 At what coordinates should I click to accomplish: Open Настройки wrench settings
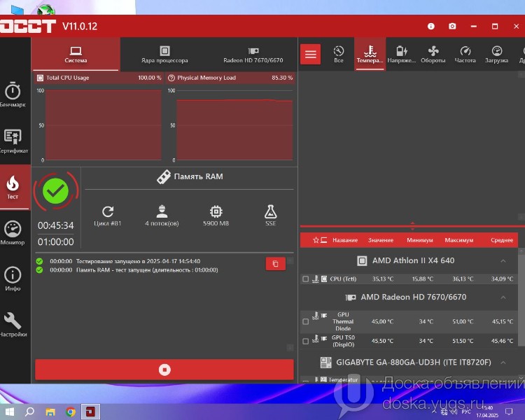coord(13,325)
